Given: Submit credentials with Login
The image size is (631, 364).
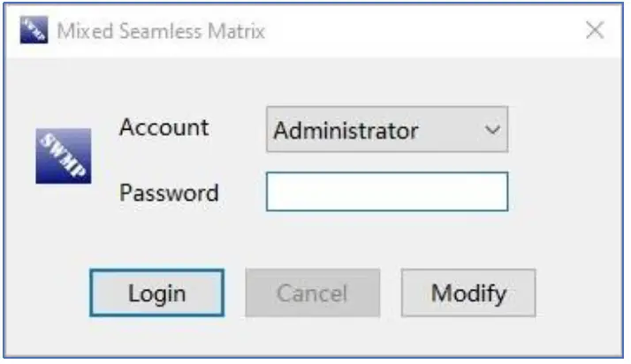Looking at the screenshot, I should pos(156,292).
